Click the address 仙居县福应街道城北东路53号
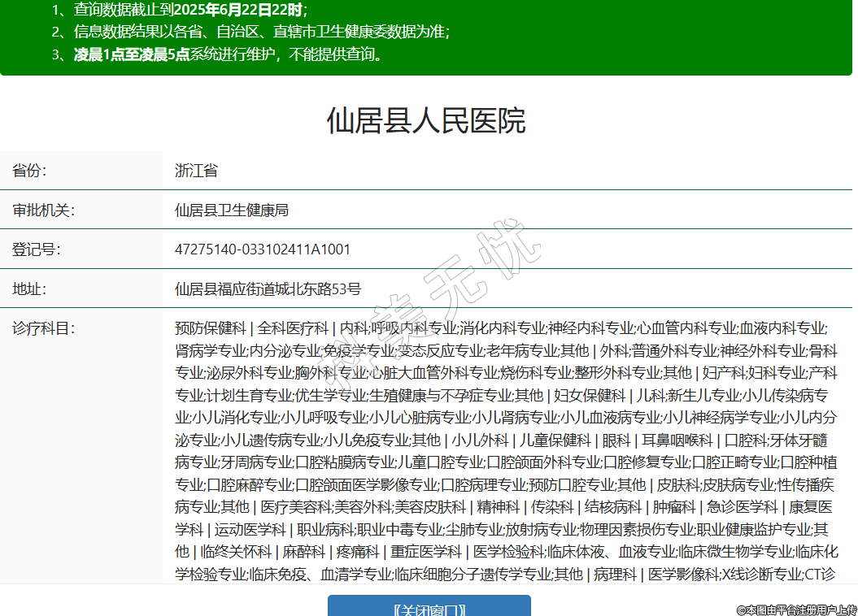Image resolution: width=858 pixels, height=616 pixels. point(268,288)
